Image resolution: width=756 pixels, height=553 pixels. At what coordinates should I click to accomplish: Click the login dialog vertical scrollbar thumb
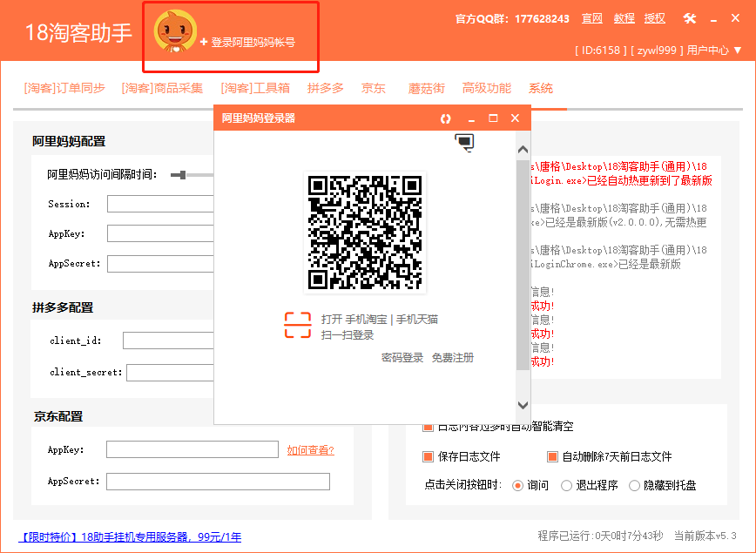pyautogui.click(x=523, y=265)
